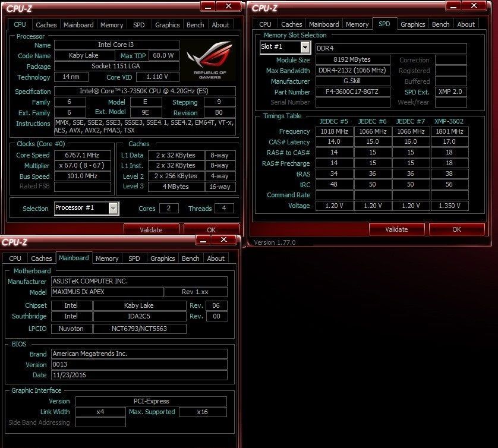The height and width of the screenshot is (448, 498).
Task: Click the x4 link width value
Action: [x=100, y=412]
